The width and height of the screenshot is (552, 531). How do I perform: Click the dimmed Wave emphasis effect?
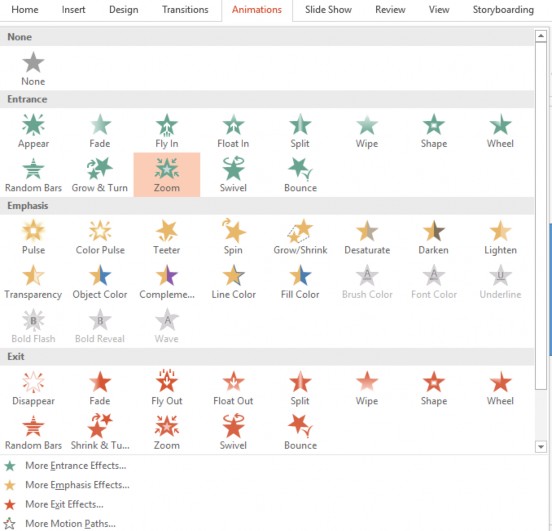pos(167,326)
